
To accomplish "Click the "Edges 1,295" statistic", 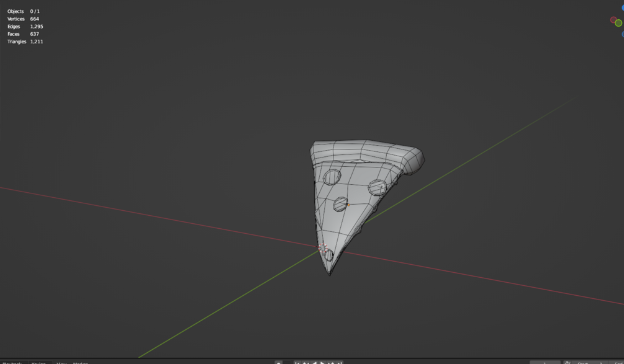I will tap(25, 27).
